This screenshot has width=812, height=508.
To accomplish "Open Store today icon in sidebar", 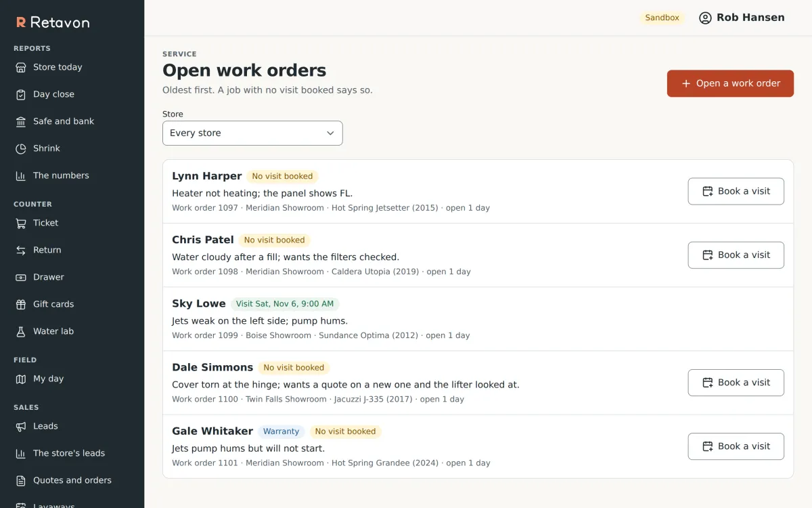I will coord(21,67).
